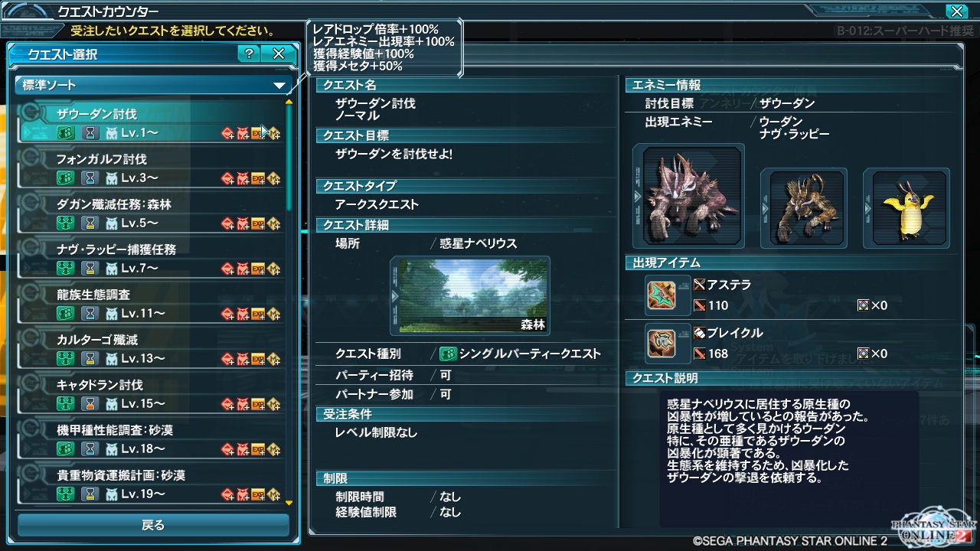This screenshot has height=551, width=980.
Task: Click the hourglass icon on ナヴ・ラッピー捕獲任務
Action: point(91,269)
